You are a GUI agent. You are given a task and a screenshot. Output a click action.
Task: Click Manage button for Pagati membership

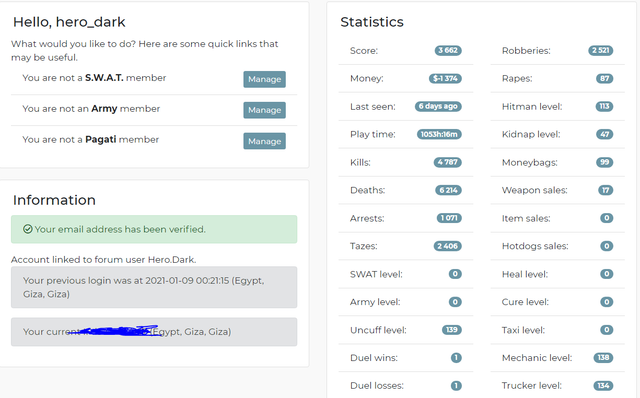tap(264, 141)
